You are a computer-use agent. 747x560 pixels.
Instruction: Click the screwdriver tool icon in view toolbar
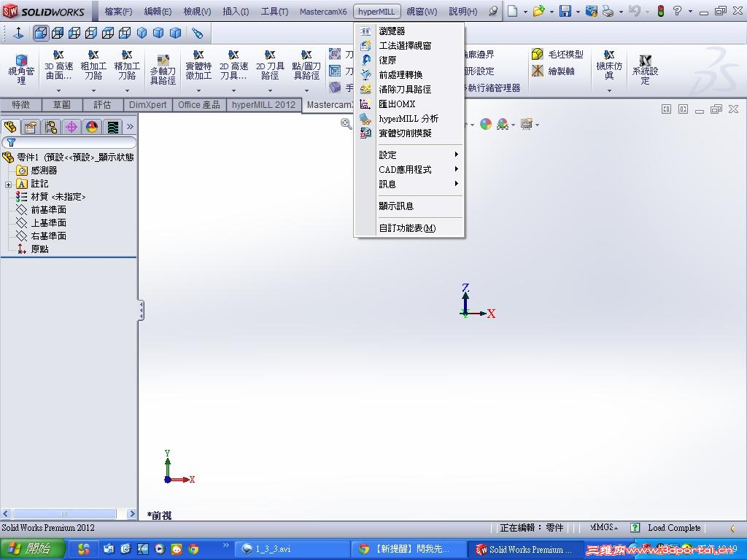[x=197, y=33]
